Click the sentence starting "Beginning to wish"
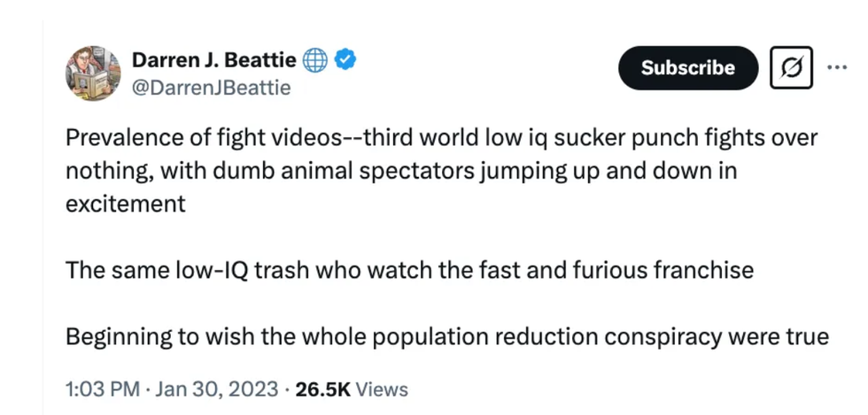 pos(446,336)
